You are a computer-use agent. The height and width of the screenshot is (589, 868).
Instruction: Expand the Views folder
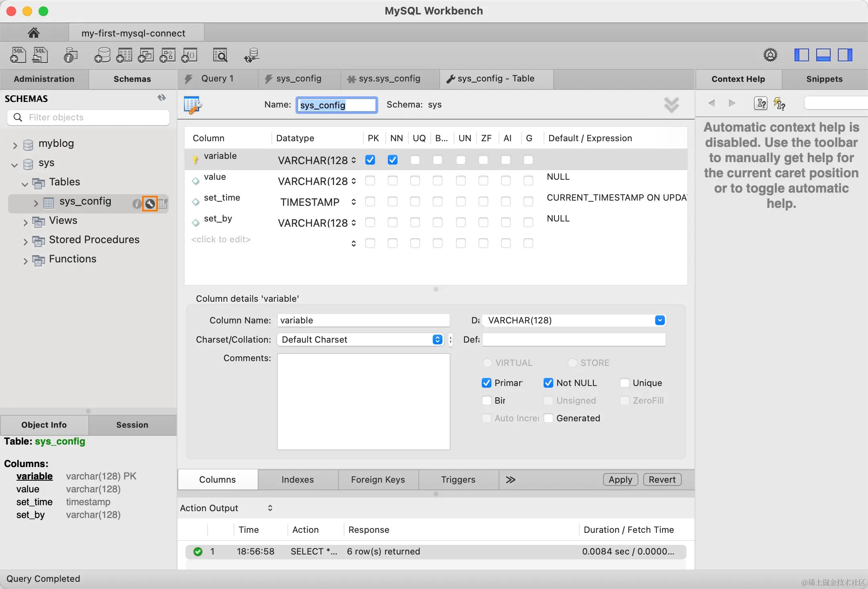(25, 222)
